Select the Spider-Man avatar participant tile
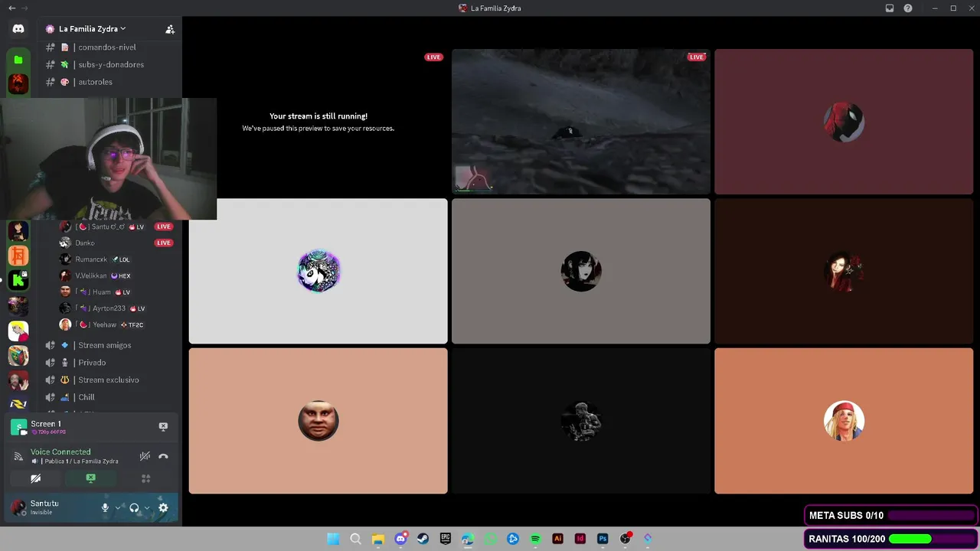This screenshot has width=980, height=551. click(844, 122)
